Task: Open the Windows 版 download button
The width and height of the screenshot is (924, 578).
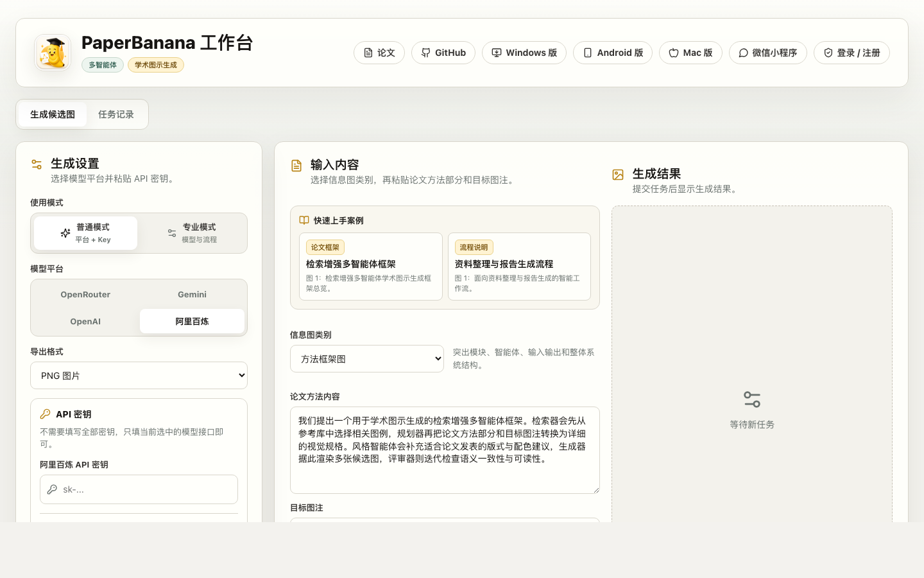Action: [x=524, y=53]
